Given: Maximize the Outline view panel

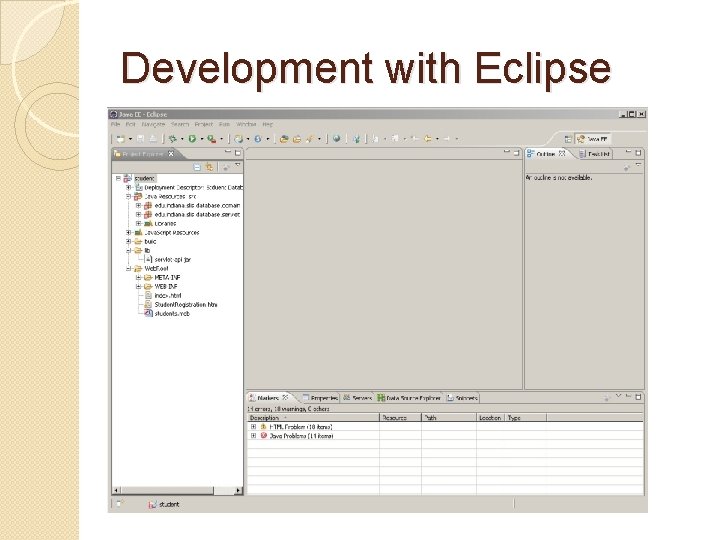Looking at the screenshot, I should pos(638,152).
